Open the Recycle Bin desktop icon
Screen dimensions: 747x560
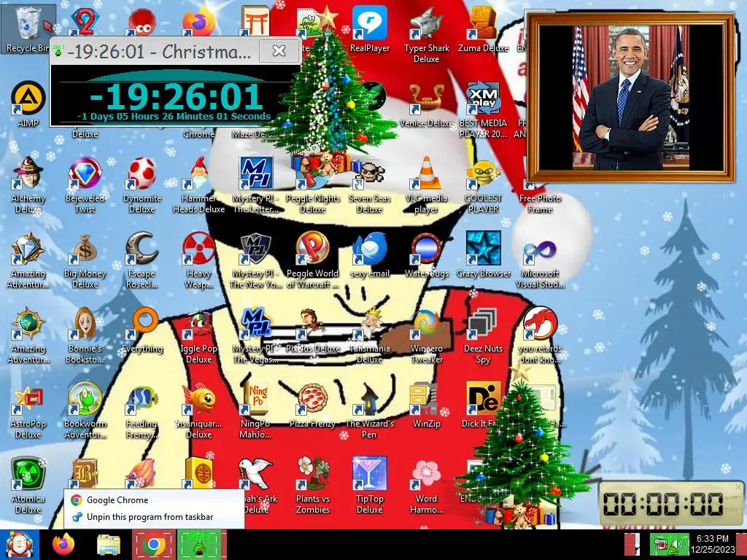pos(27,28)
